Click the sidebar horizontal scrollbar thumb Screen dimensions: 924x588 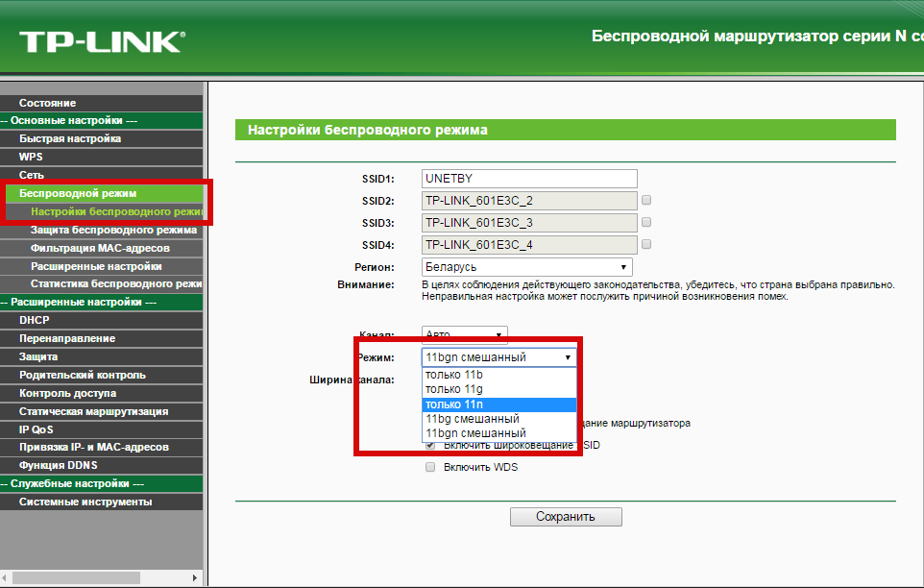pyautogui.click(x=76, y=578)
